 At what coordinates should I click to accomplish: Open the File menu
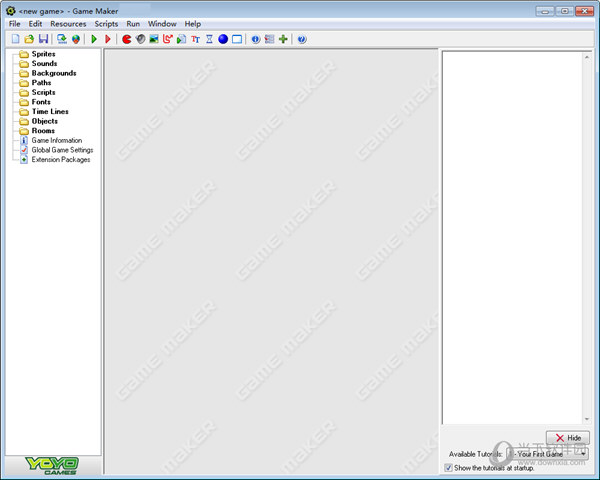pyautogui.click(x=15, y=24)
